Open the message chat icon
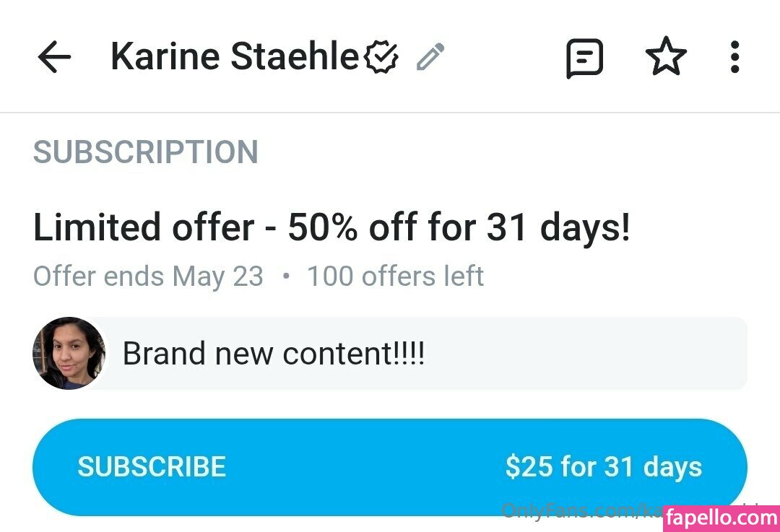This screenshot has width=780, height=532. click(584, 58)
